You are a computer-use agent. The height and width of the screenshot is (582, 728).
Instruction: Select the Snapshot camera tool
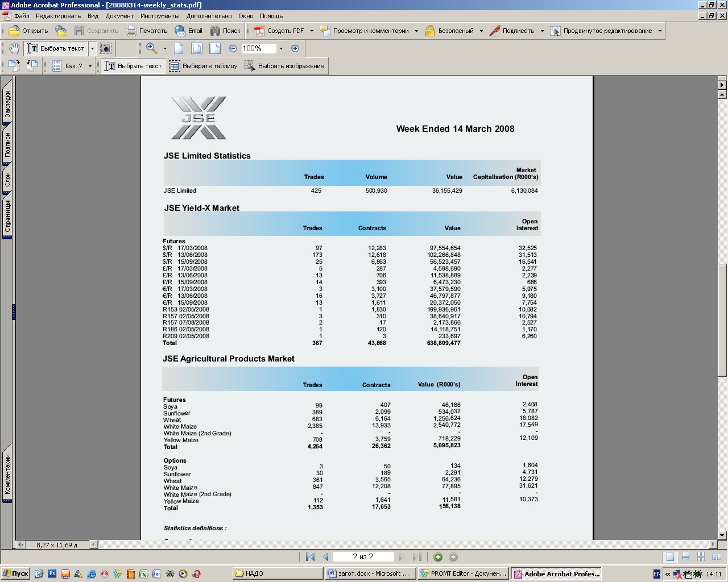[x=106, y=48]
